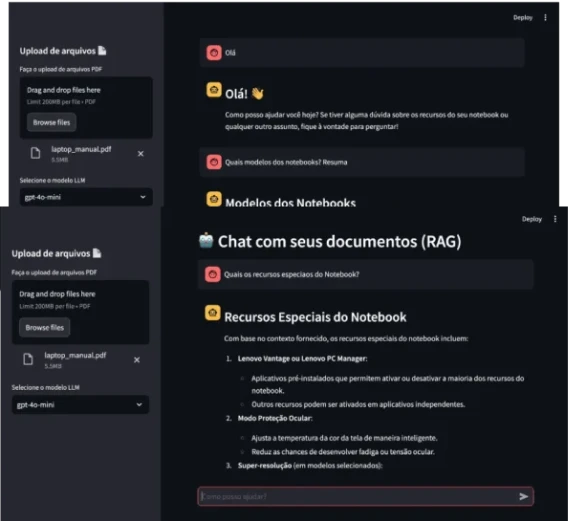Click the user avatar next to 'Olá' message
The width and height of the screenshot is (568, 521).
coord(214,53)
